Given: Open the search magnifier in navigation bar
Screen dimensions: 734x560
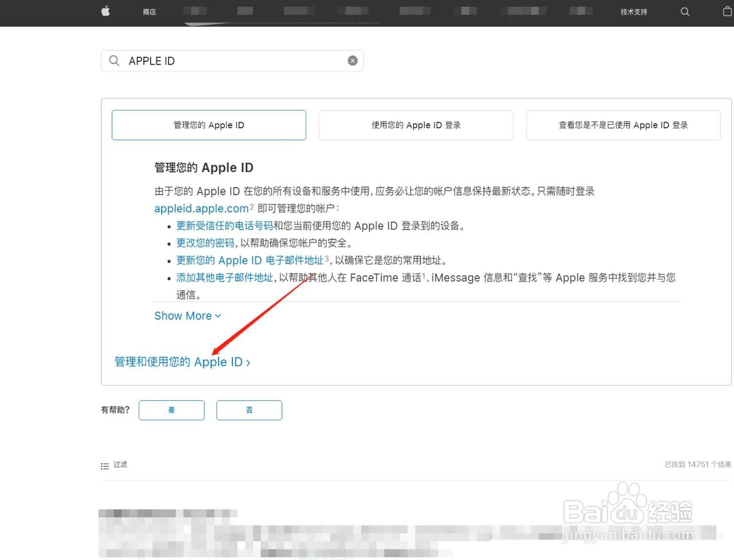Looking at the screenshot, I should click(685, 12).
